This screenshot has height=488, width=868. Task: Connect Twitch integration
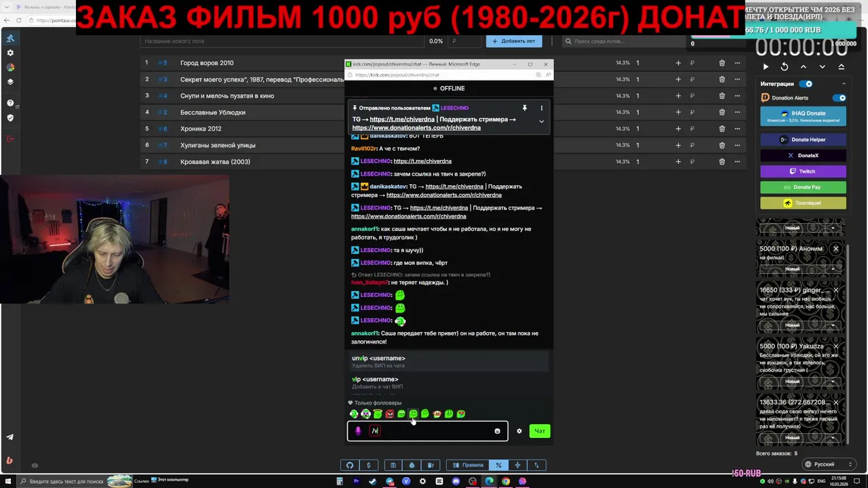point(803,171)
